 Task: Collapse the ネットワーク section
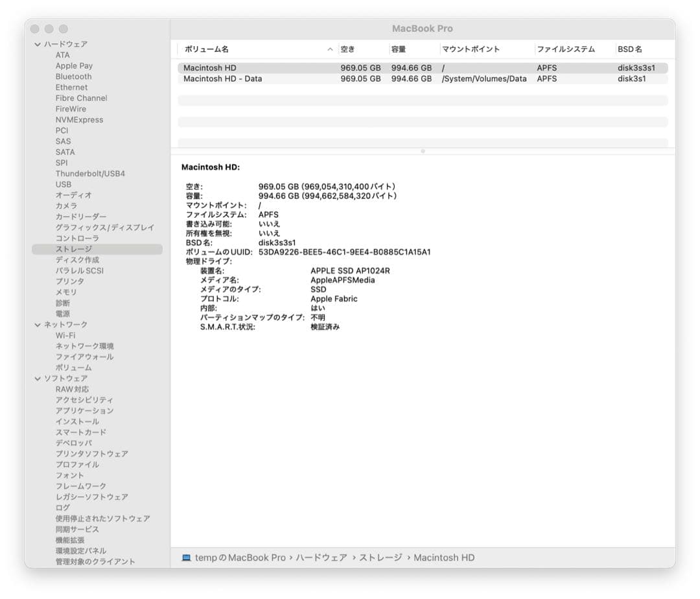tap(38, 324)
